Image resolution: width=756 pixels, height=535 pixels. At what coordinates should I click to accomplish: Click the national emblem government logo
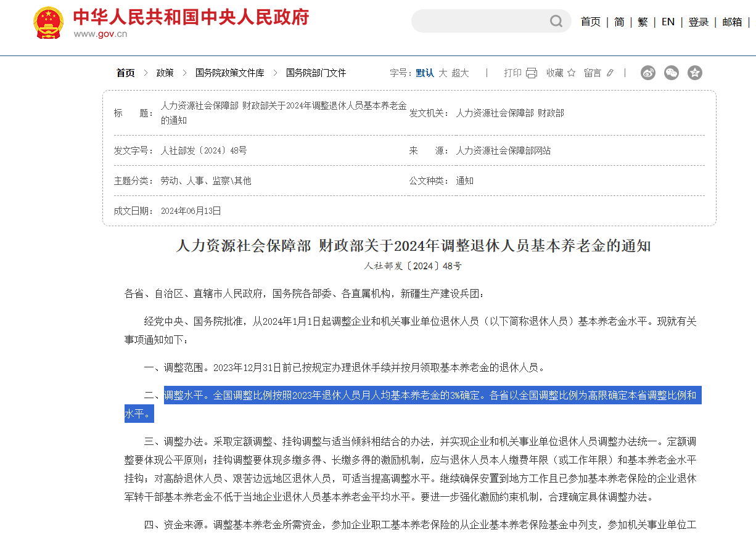pos(48,23)
